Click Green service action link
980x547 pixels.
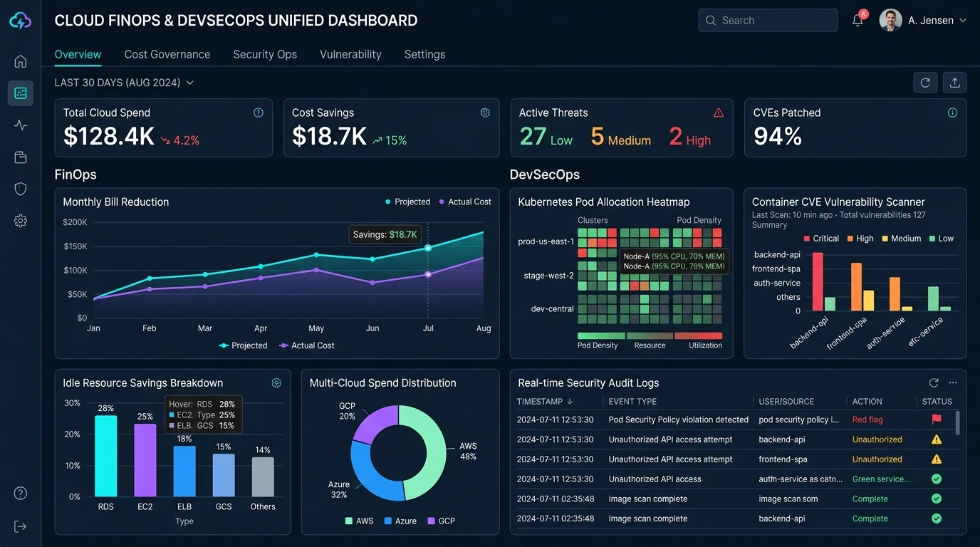[882, 479]
